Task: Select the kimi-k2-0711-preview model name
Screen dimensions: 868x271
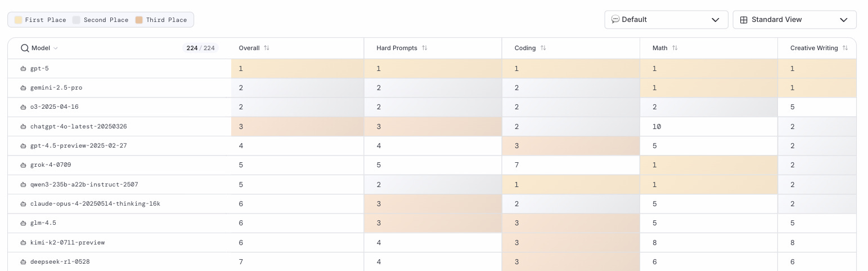Action: click(x=68, y=242)
